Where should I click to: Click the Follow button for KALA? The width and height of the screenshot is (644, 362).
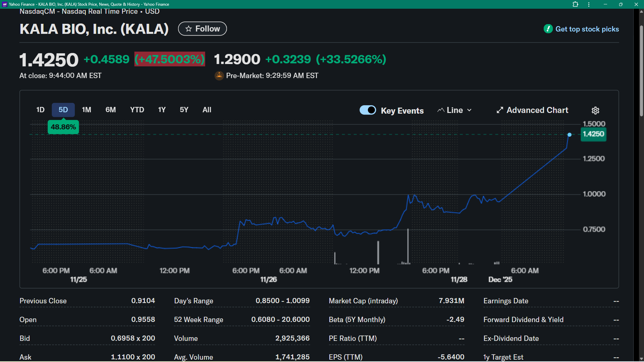[202, 29]
